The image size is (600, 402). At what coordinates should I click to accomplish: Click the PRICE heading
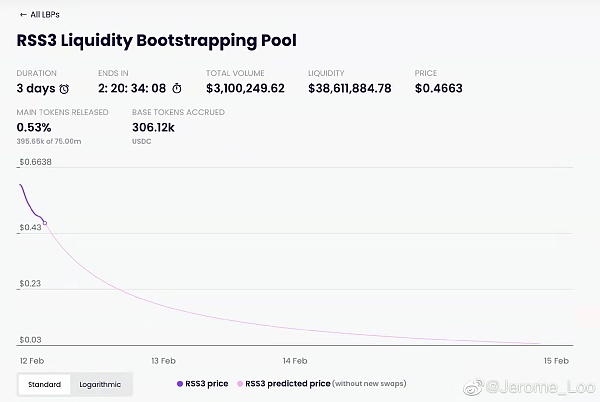(x=426, y=73)
